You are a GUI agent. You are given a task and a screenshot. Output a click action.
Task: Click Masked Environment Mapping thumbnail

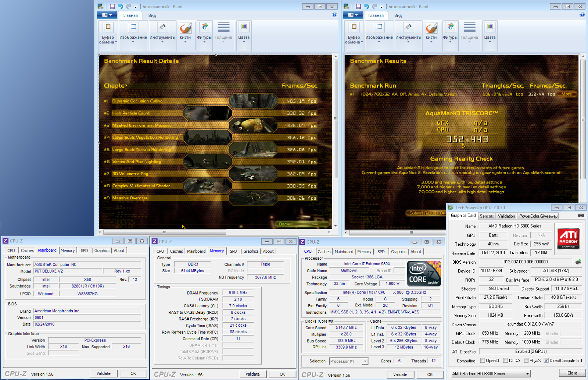254,125
